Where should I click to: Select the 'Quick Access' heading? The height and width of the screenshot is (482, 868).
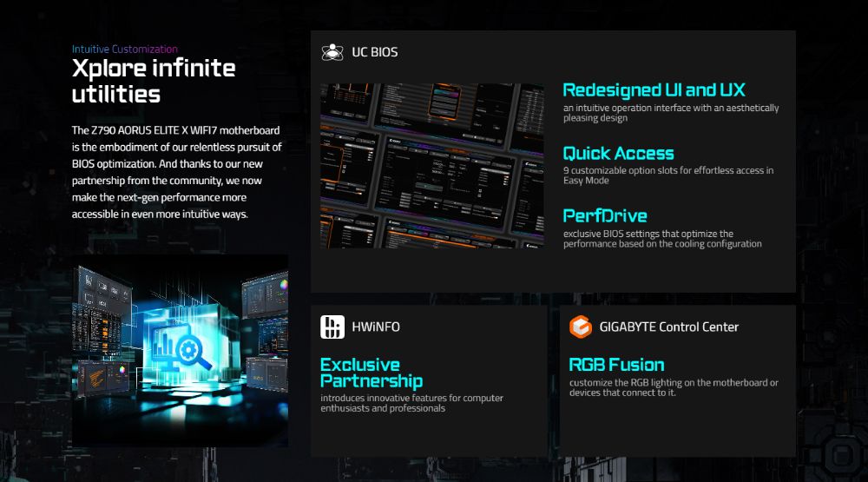pos(618,154)
